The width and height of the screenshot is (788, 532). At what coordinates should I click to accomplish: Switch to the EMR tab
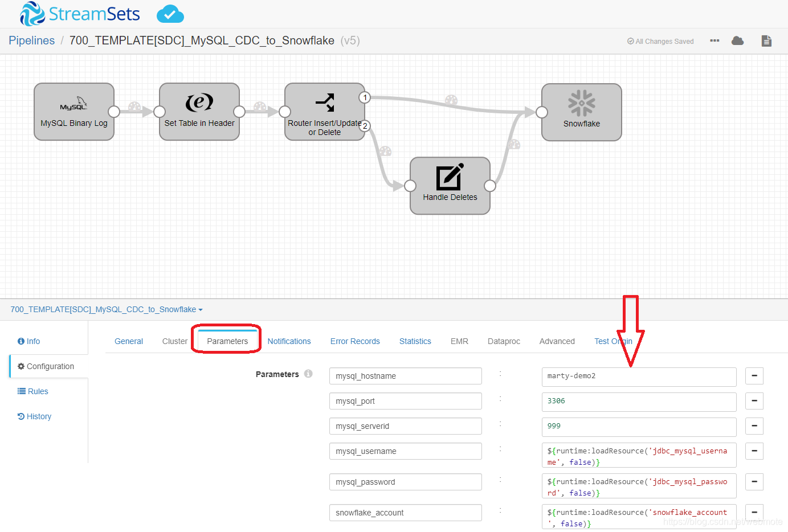[459, 341]
